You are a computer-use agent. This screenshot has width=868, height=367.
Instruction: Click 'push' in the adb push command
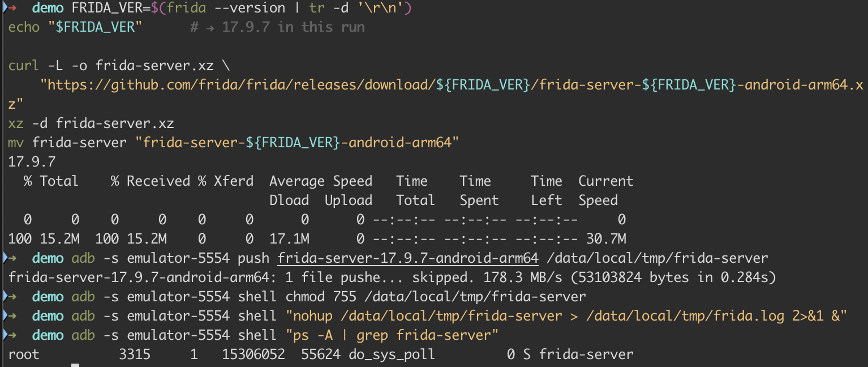pos(253,258)
